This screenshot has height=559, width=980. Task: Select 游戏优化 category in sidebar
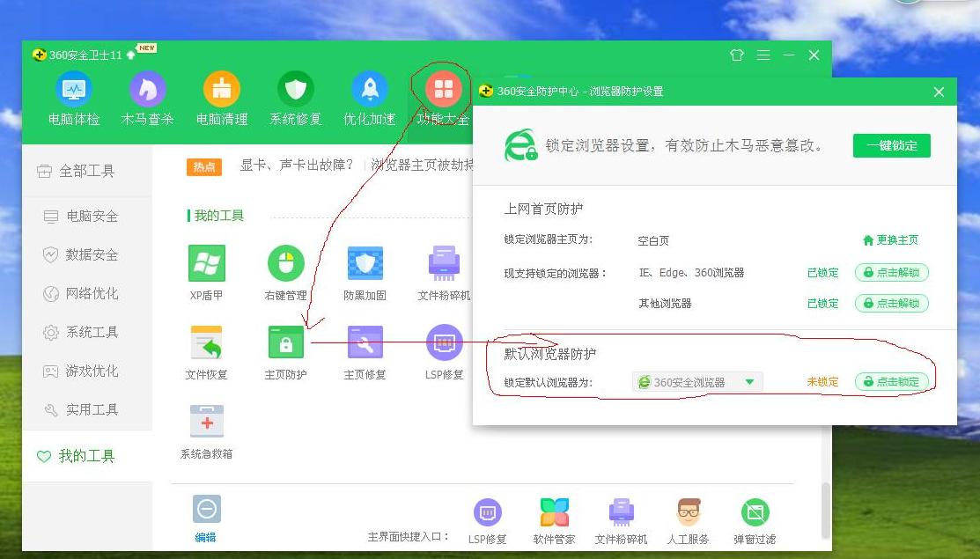pyautogui.click(x=87, y=371)
